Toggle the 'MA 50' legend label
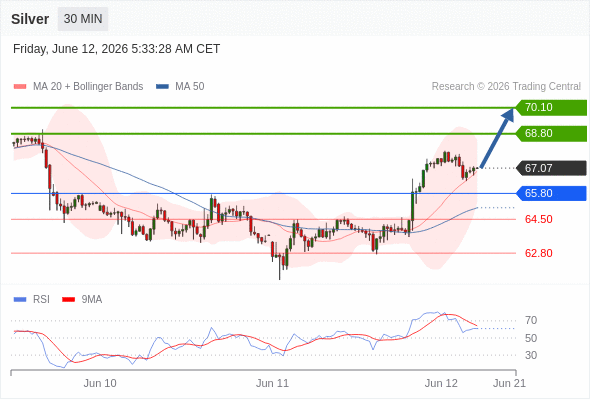The width and height of the screenshot is (590, 400). point(190,87)
